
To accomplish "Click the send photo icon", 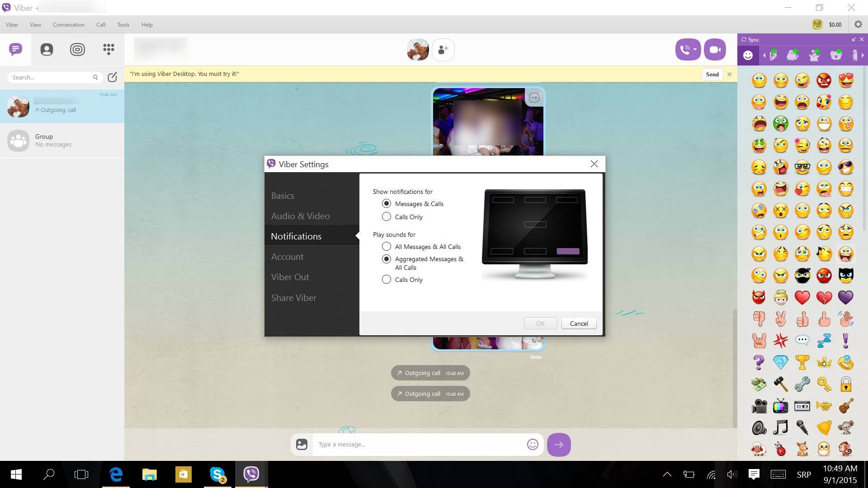I will pos(302,445).
